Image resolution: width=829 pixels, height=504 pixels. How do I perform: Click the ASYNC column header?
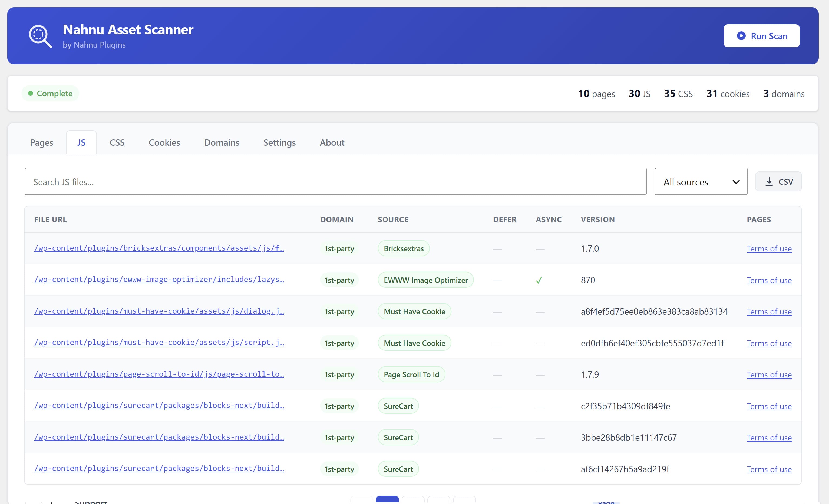549,220
